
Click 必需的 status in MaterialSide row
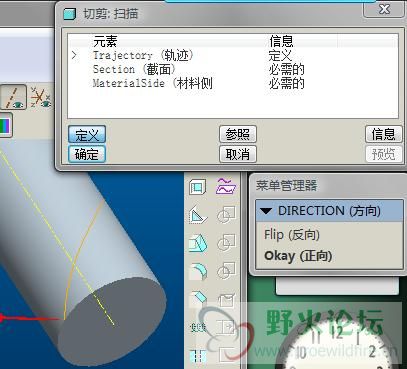(x=286, y=83)
